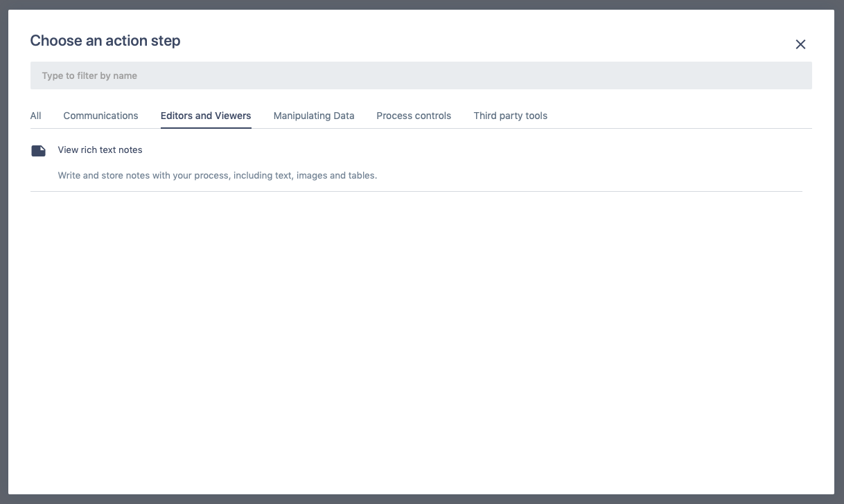Show the Process controls tab
Viewport: 844px width, 504px height.
click(414, 116)
